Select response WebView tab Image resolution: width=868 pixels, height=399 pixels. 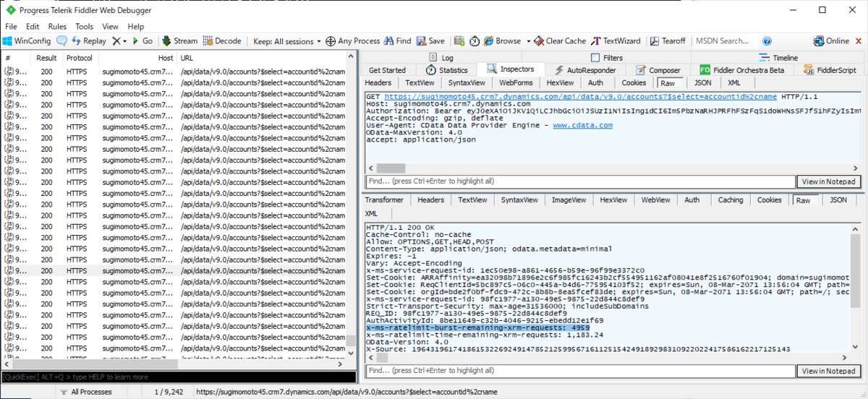[655, 200]
